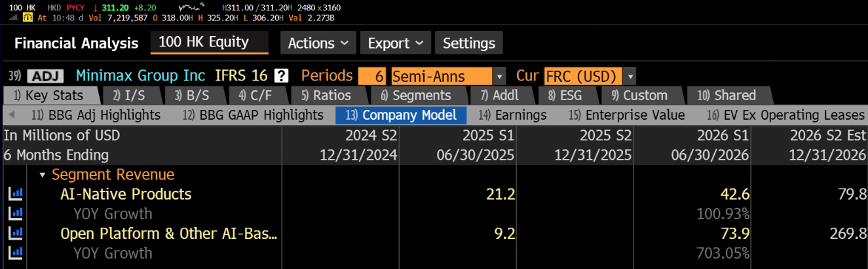Click the Open Platform & Other AI-Bas... label
868x269 pixels.
[169, 234]
